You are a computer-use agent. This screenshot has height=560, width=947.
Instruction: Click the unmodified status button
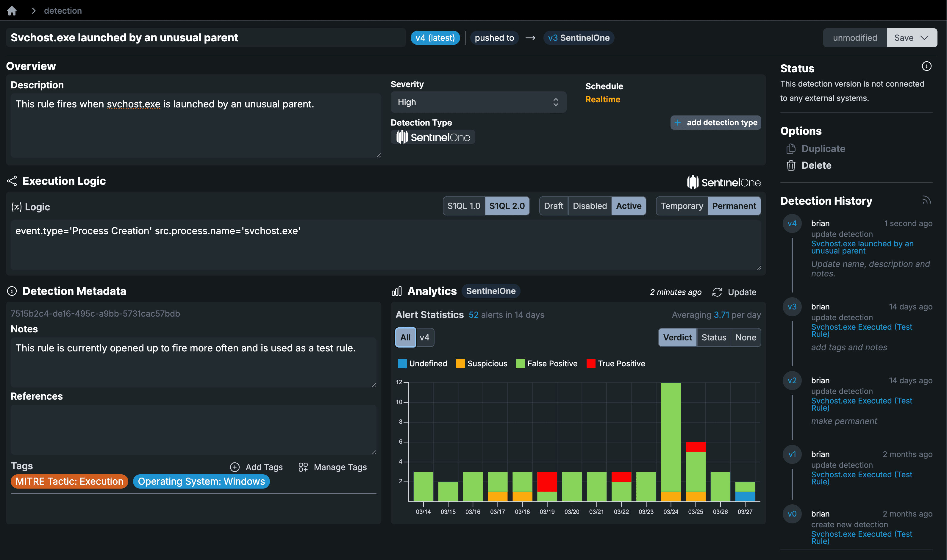tap(855, 38)
